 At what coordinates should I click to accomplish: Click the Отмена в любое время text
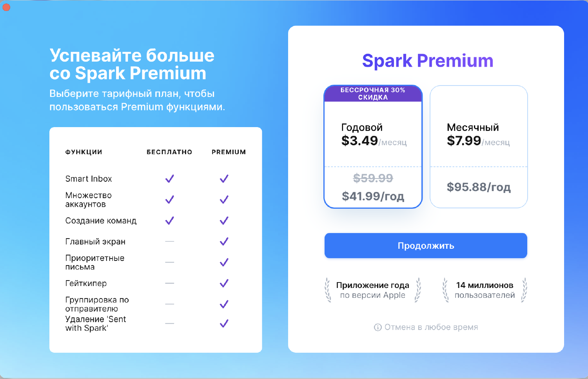pos(431,327)
